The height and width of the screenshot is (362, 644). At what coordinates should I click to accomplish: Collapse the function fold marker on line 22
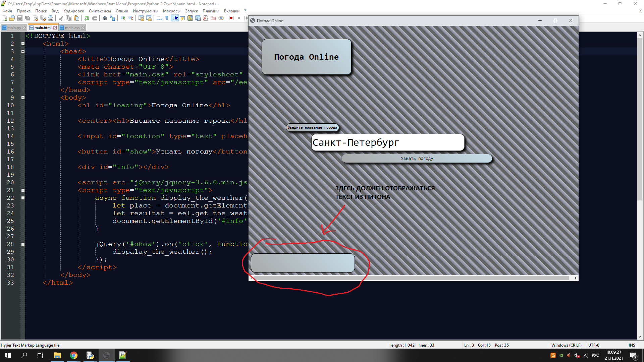coord(23,198)
